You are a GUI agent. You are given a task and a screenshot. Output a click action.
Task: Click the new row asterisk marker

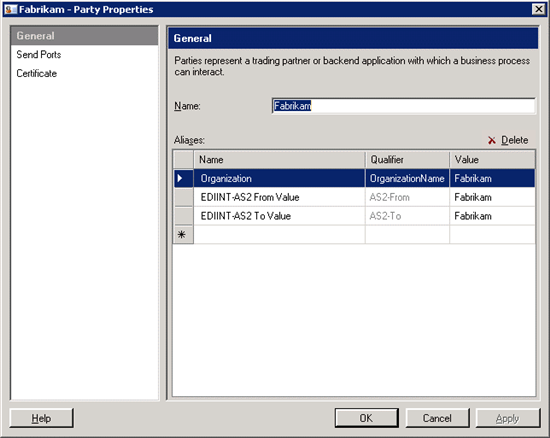pos(183,234)
